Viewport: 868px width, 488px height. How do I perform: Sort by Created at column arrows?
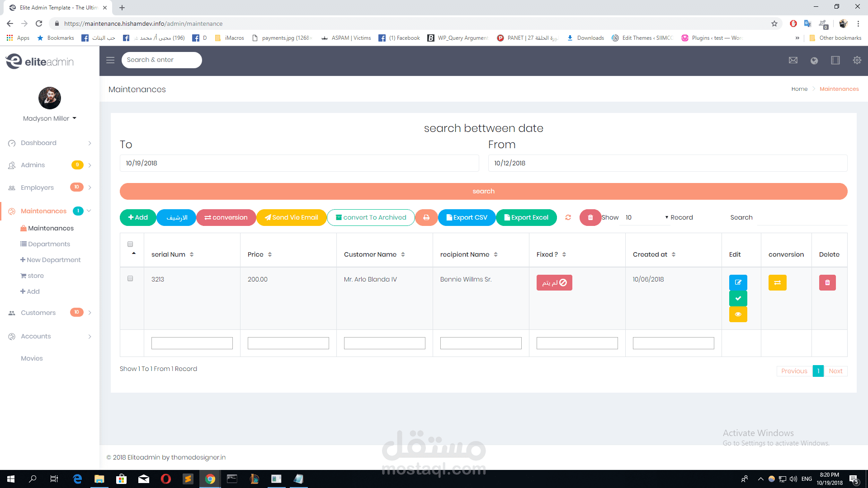point(674,254)
